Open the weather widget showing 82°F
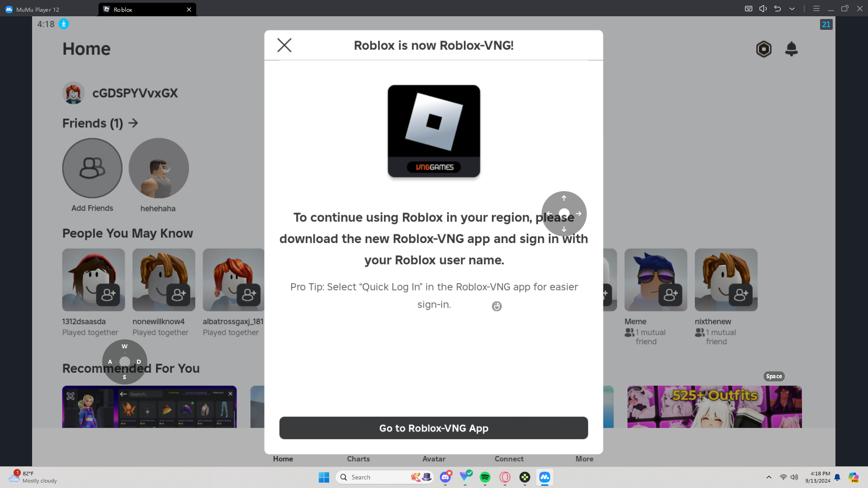868x488 pixels. [x=33, y=477]
